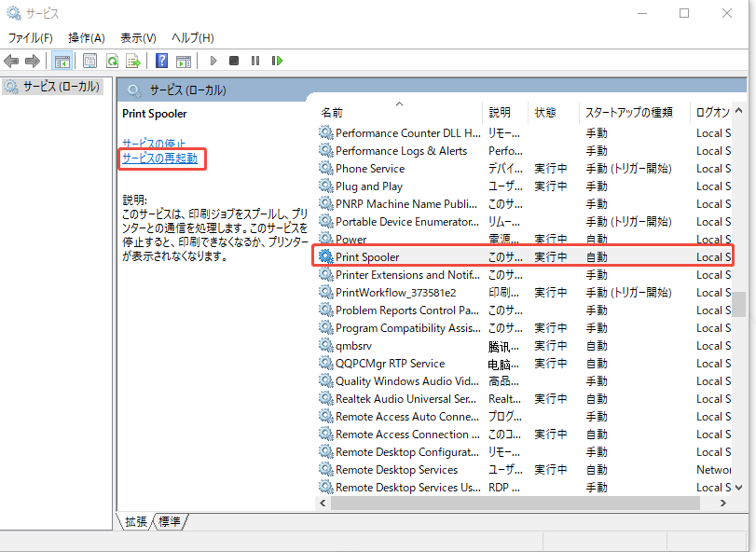
Task: Click the horizontal scroll right arrow
Action: pyautogui.click(x=722, y=503)
